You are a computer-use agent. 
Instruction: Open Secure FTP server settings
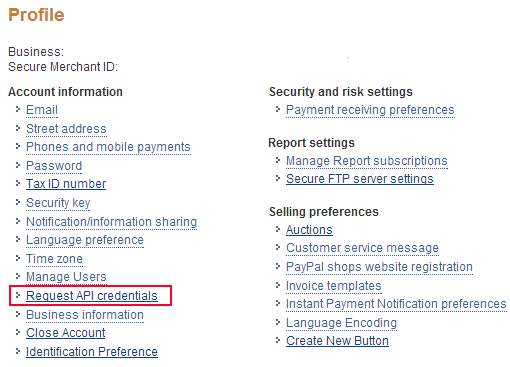coord(360,179)
